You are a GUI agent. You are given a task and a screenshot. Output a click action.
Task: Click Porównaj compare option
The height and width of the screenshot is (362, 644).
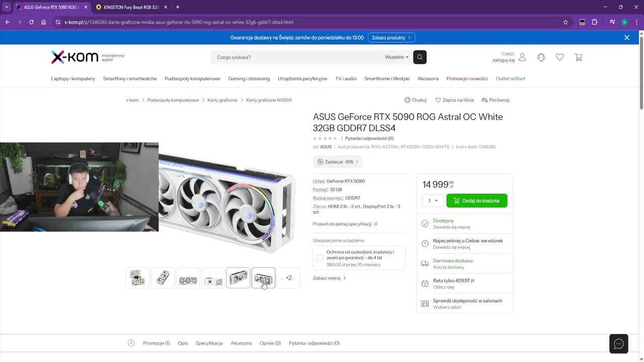coord(496,100)
